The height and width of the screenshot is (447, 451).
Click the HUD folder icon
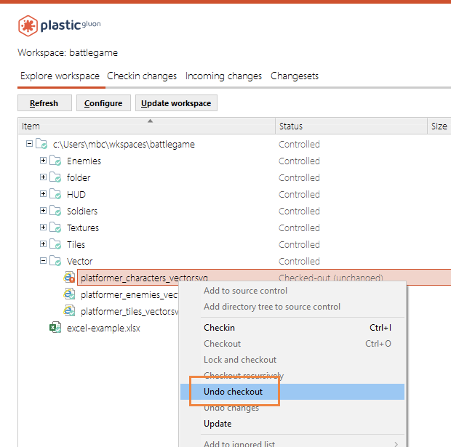[x=55, y=194]
